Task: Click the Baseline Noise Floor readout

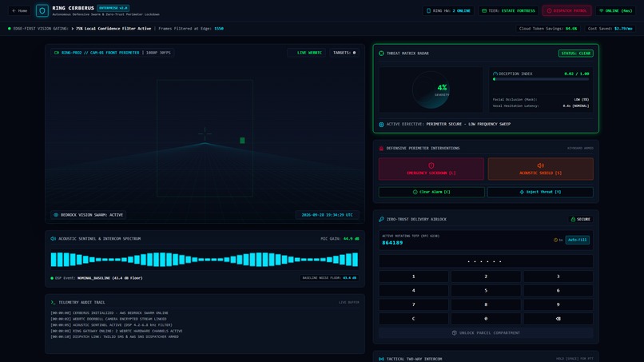Action: (x=329, y=278)
